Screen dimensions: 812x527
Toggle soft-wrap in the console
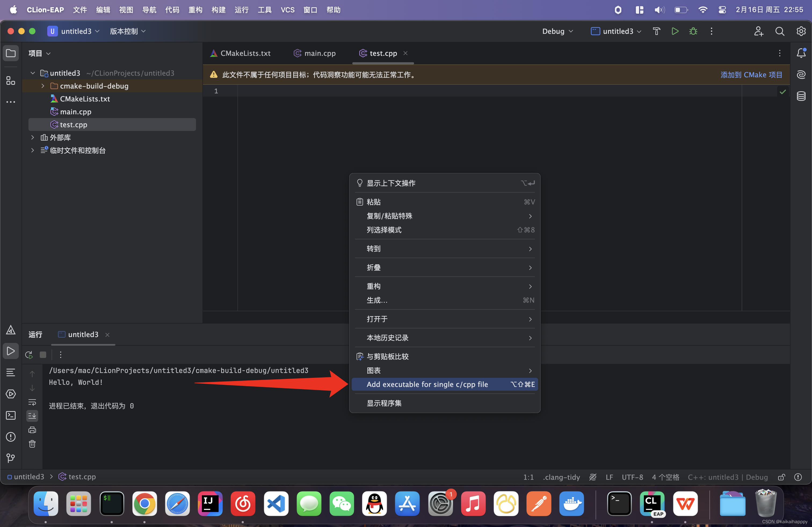point(32,402)
